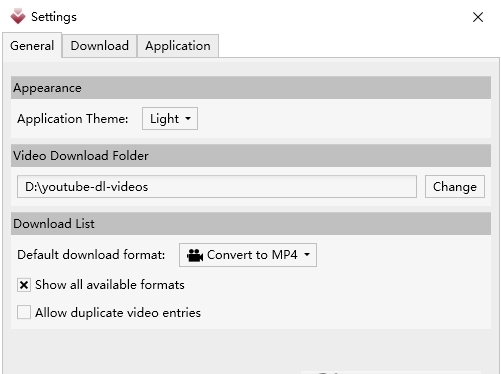Close the Settings window
Viewport: 501px width, 374px height.
(478, 17)
